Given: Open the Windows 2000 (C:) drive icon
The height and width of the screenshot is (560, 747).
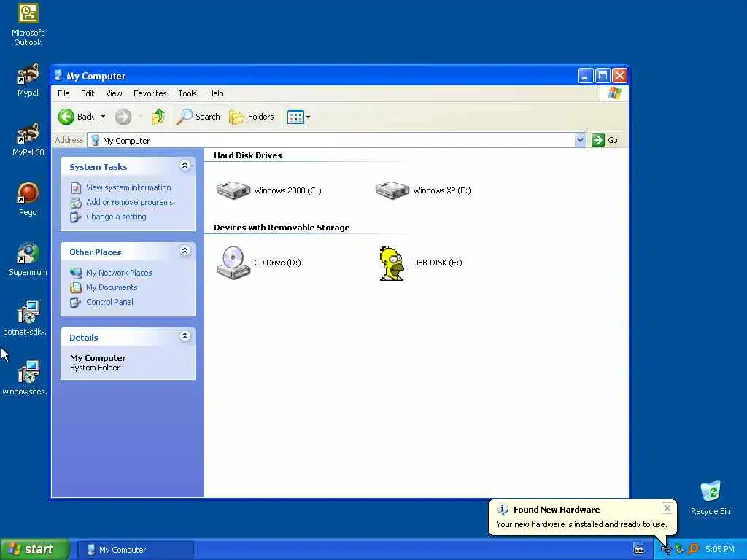Looking at the screenshot, I should tap(233, 190).
